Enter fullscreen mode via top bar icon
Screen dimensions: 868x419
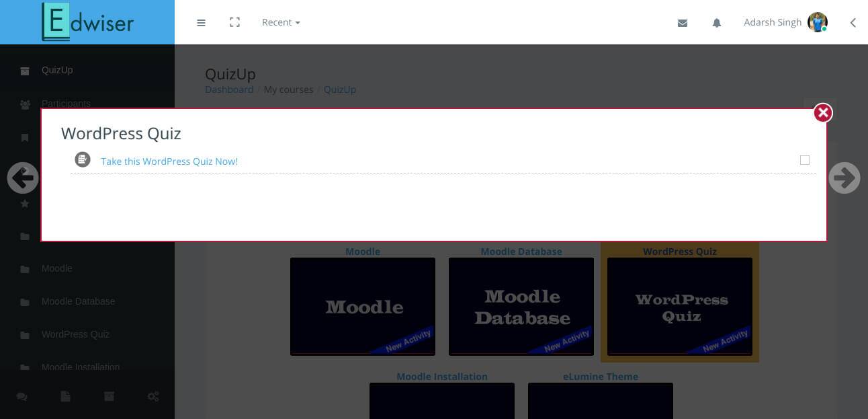234,22
